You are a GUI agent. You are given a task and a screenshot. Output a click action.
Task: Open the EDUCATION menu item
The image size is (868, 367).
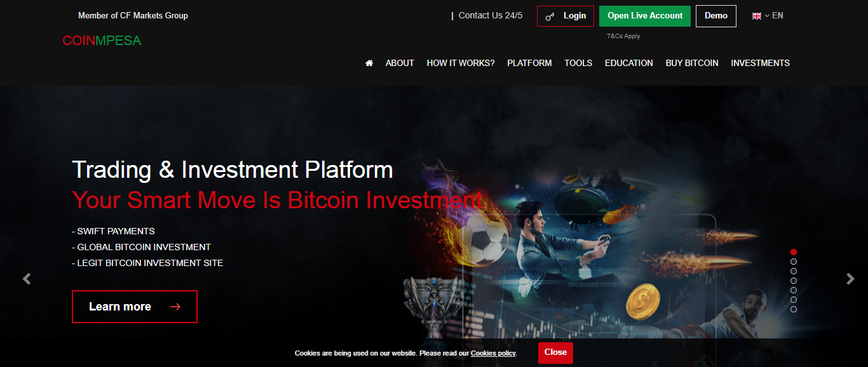[628, 63]
